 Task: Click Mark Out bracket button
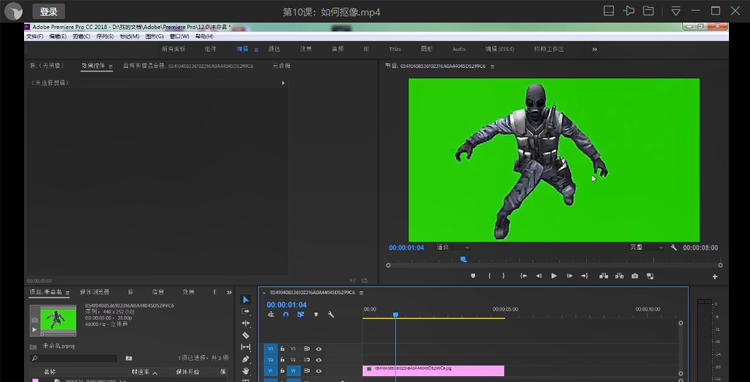pyautogui.click(x=503, y=276)
